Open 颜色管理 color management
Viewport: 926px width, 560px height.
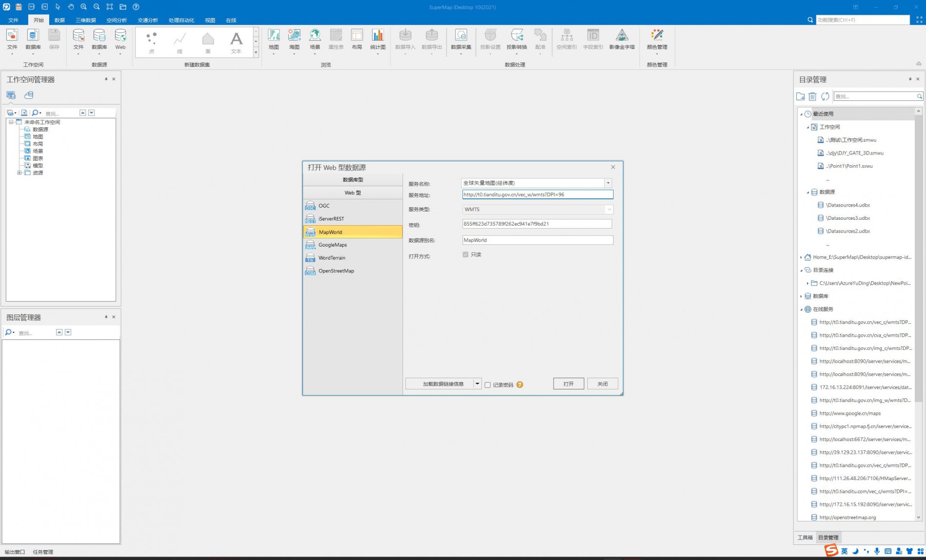pyautogui.click(x=657, y=40)
